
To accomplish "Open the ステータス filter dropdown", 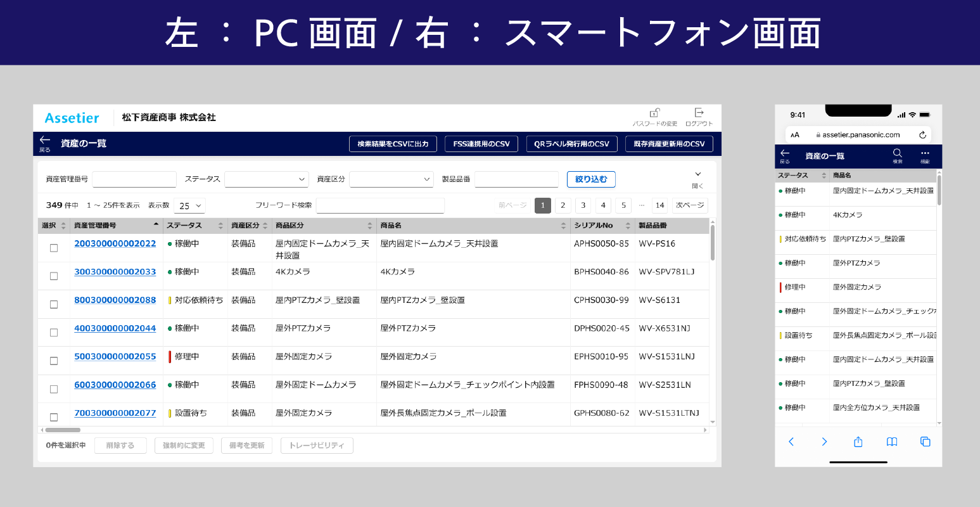I will coord(266,179).
